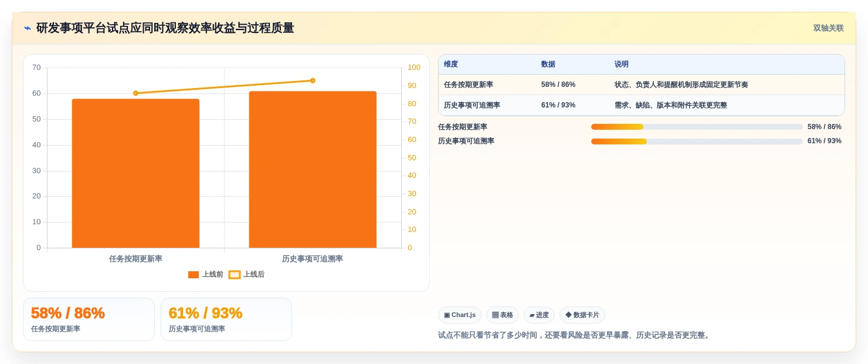Click the orange 上线前 legend swatch
This screenshot has height=364, width=868.
click(x=194, y=274)
